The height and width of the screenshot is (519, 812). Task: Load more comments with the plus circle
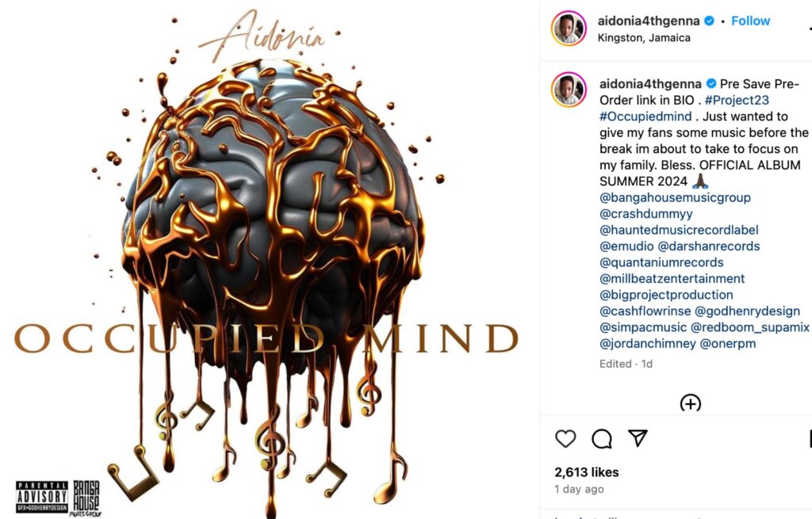click(691, 403)
